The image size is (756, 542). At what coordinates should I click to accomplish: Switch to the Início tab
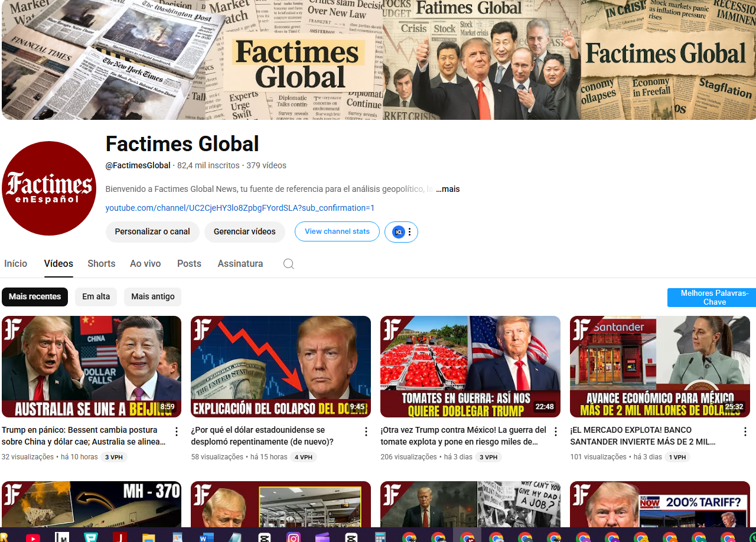click(x=16, y=263)
